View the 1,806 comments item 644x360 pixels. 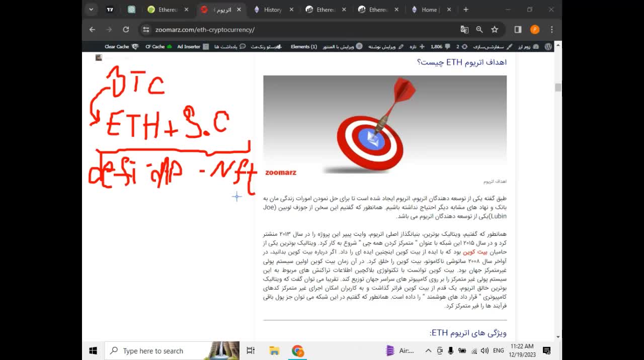(x=440, y=46)
